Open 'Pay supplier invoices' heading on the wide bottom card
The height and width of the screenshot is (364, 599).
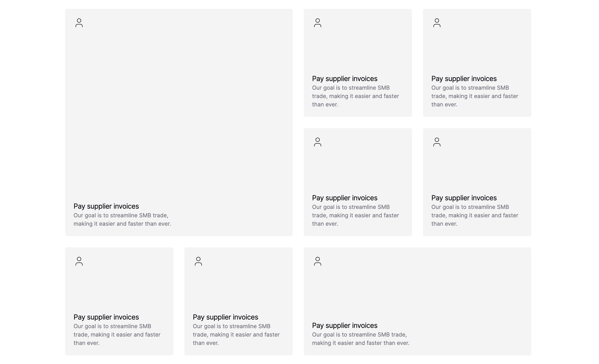(344, 325)
